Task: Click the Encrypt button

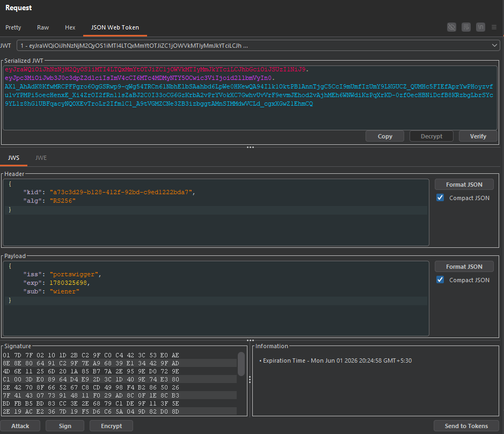Action: 112,426
